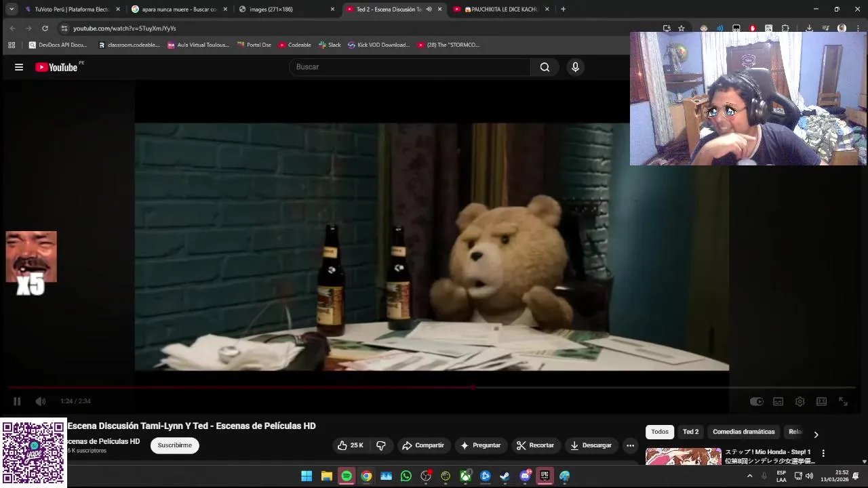
Task: Open the YouTube guide hamburger menu
Action: [x=19, y=67]
